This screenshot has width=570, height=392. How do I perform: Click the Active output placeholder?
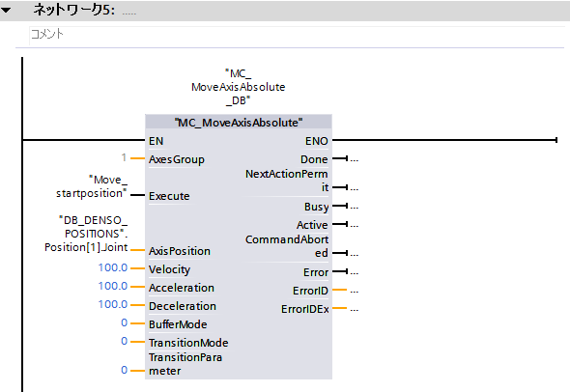pos(355,226)
